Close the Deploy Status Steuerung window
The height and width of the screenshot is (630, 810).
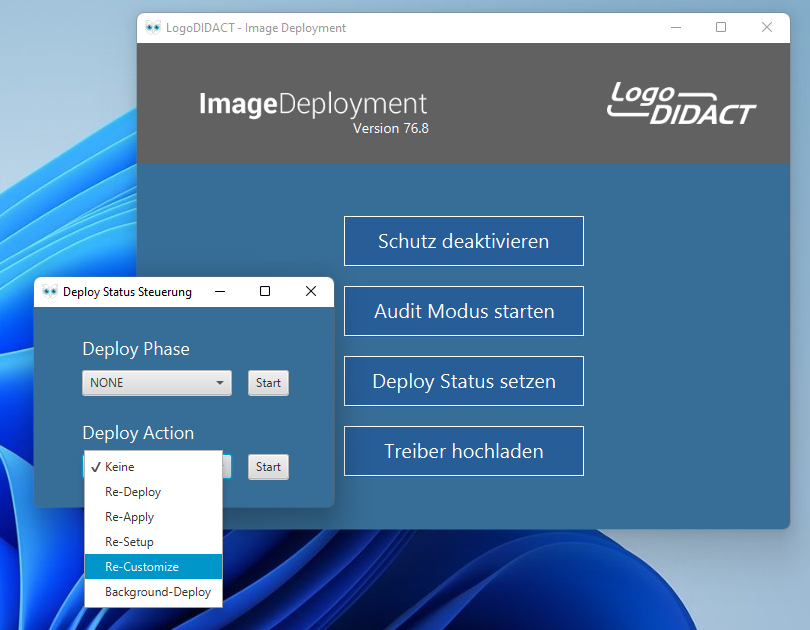click(x=311, y=291)
